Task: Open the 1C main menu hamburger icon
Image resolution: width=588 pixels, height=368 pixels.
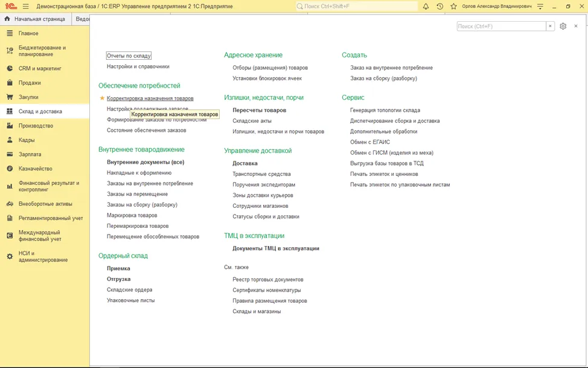Action: pyautogui.click(x=25, y=7)
